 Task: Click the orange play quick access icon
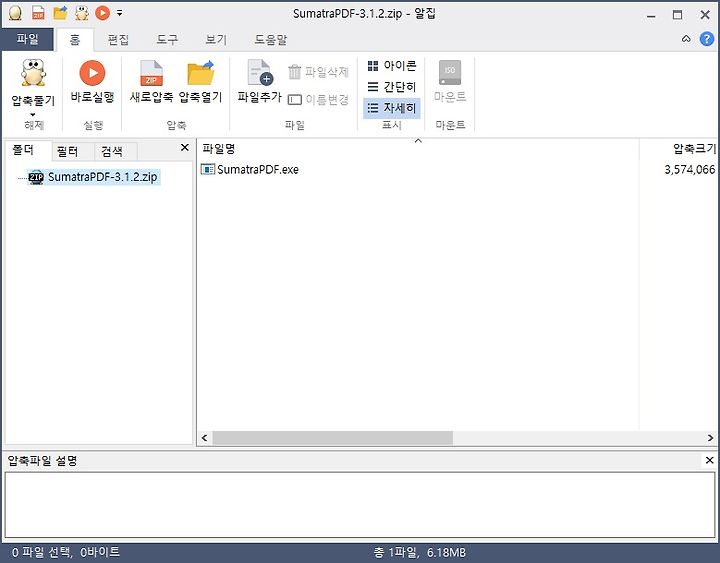tap(102, 13)
